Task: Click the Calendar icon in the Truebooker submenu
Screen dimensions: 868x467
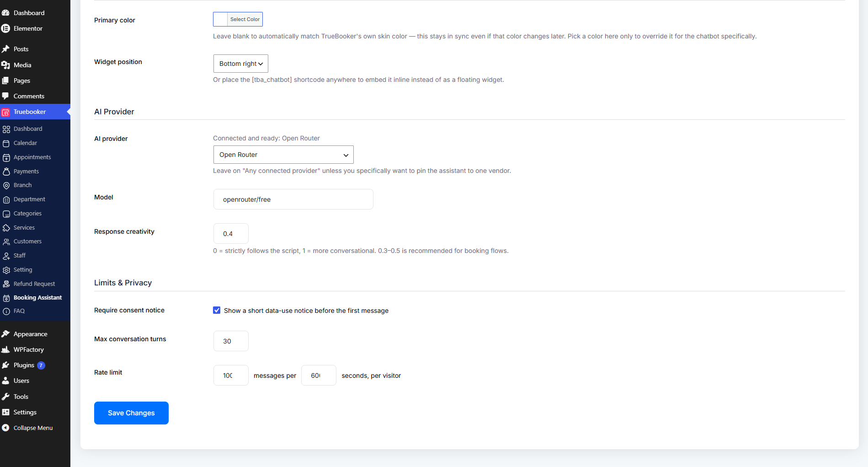Action: click(6, 143)
